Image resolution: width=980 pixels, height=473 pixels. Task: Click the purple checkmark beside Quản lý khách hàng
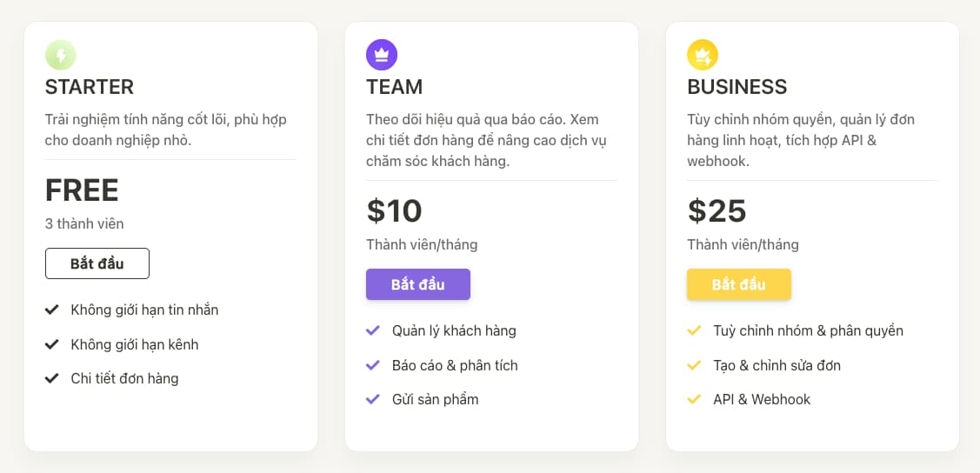(x=373, y=330)
